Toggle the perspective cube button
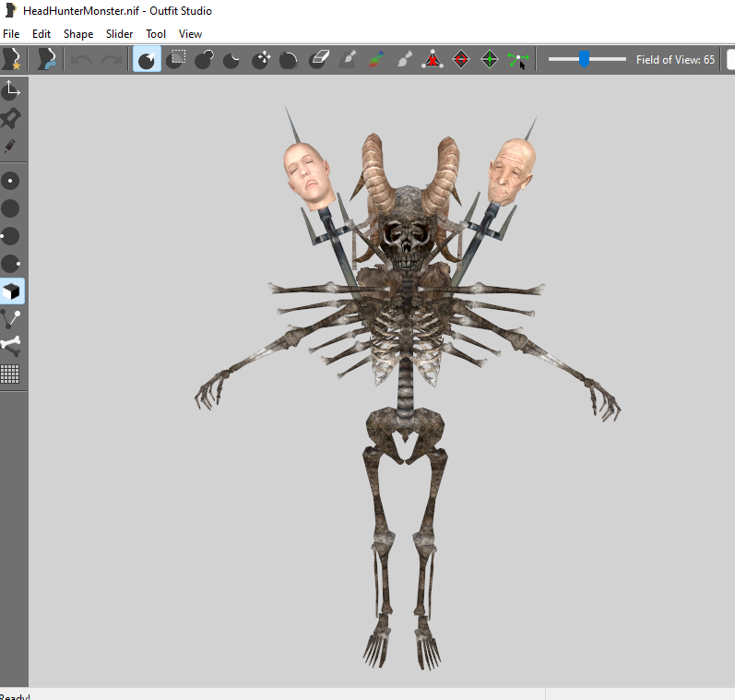Viewport: 735px width, 700px height. point(12,291)
